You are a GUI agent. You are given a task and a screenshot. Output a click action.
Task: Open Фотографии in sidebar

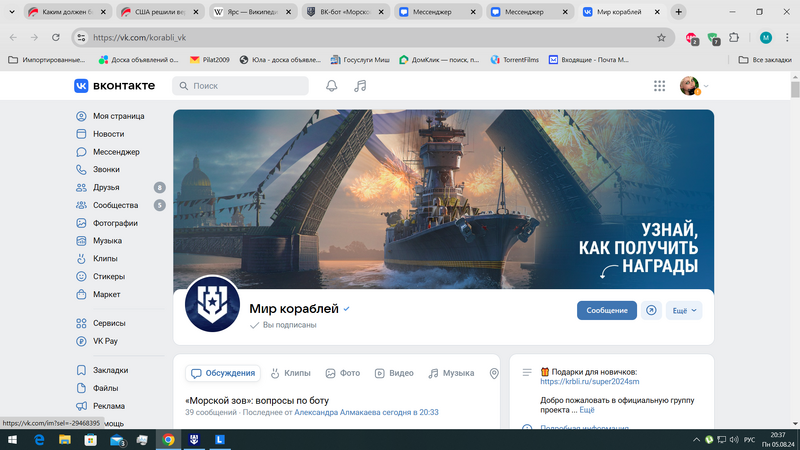pos(115,223)
